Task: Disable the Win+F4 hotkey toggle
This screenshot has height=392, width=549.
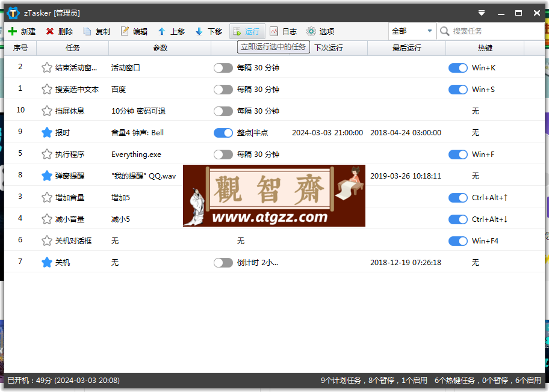Action: (x=458, y=241)
